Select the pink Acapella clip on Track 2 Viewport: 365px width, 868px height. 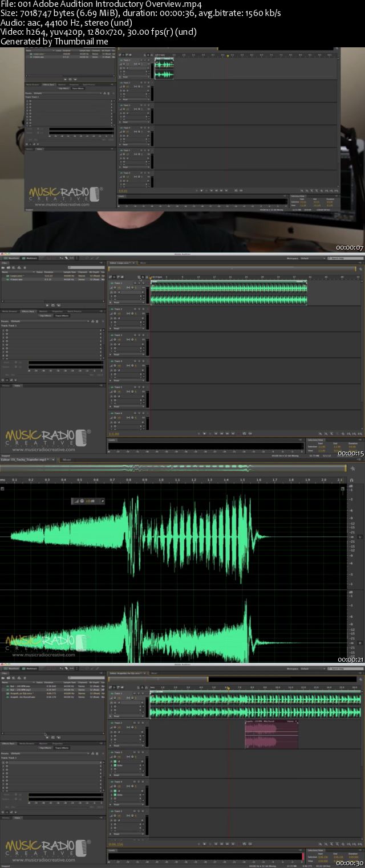tap(271, 734)
